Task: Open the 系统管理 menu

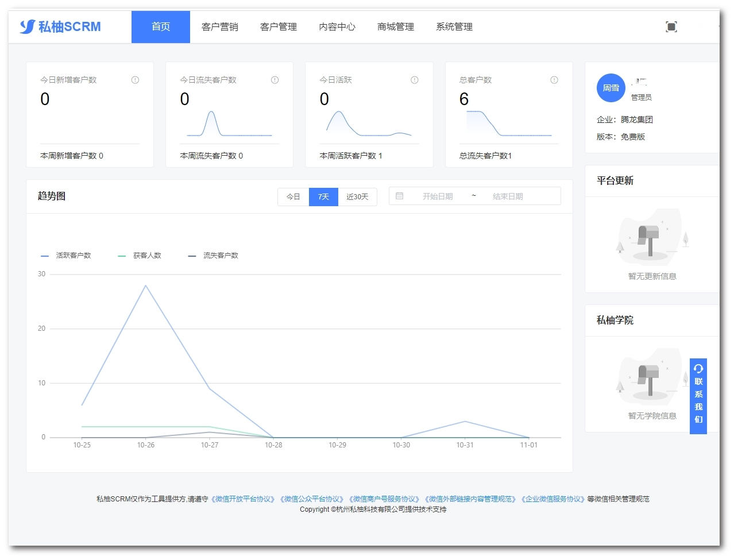Action: point(454,27)
